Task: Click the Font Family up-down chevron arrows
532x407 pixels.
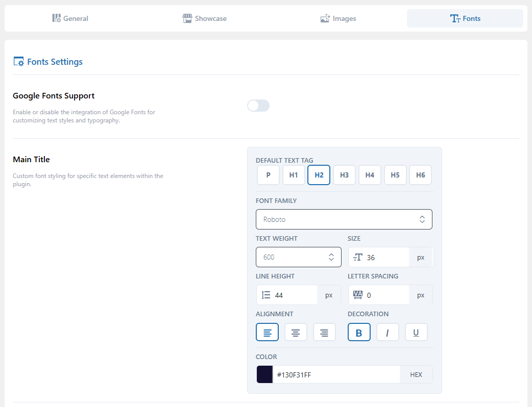Action: (422, 219)
